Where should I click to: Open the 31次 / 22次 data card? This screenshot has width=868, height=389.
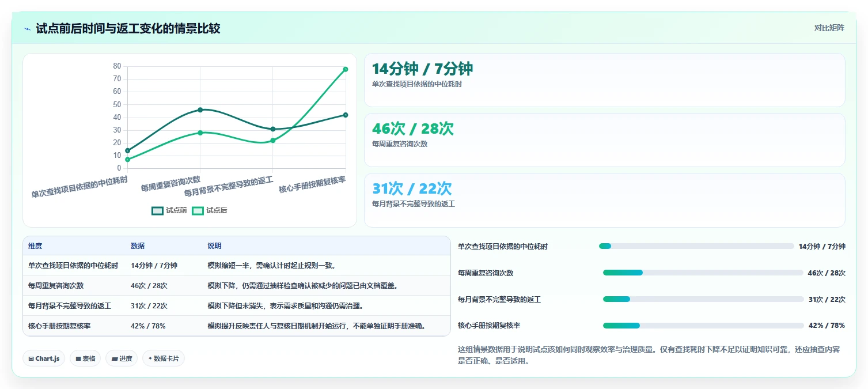coord(605,200)
